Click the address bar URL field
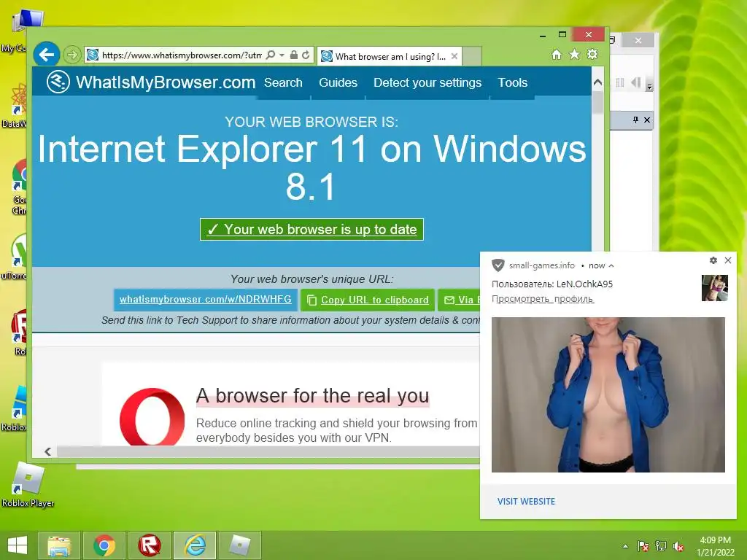The width and height of the screenshot is (747, 560). tap(181, 55)
